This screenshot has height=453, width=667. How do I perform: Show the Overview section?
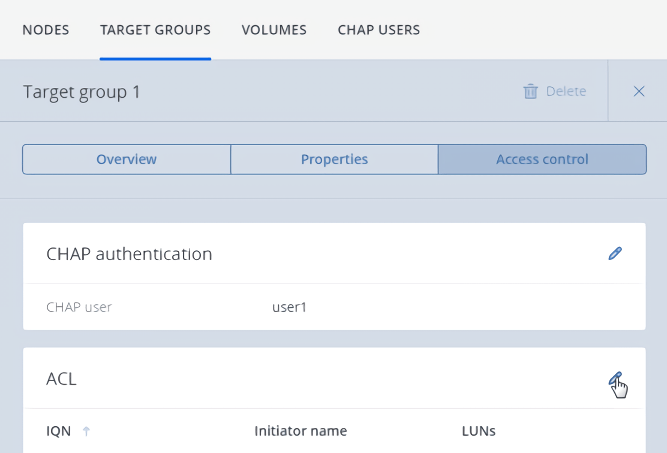[x=126, y=159]
